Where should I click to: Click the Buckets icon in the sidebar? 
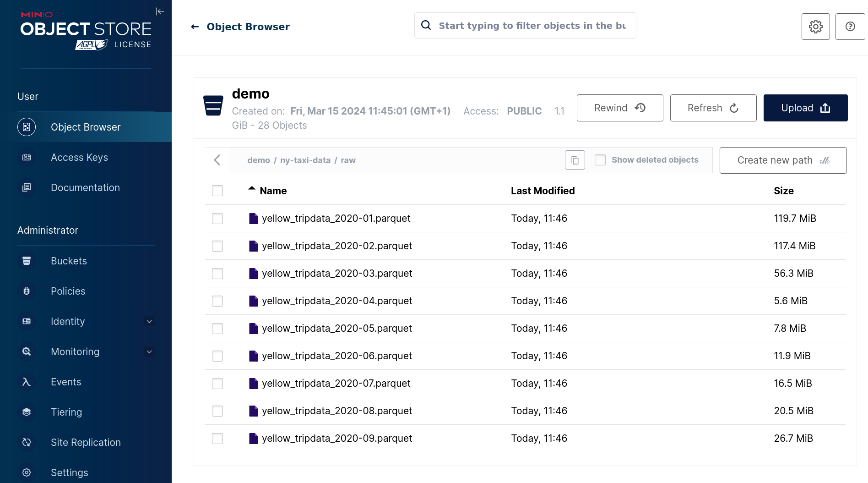coord(27,261)
